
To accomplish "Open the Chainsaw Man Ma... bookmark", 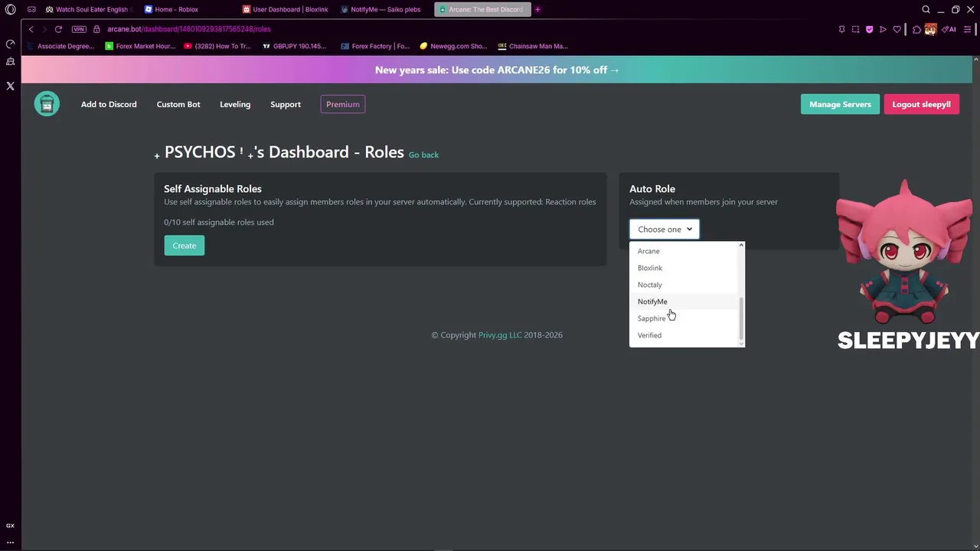I will [532, 46].
